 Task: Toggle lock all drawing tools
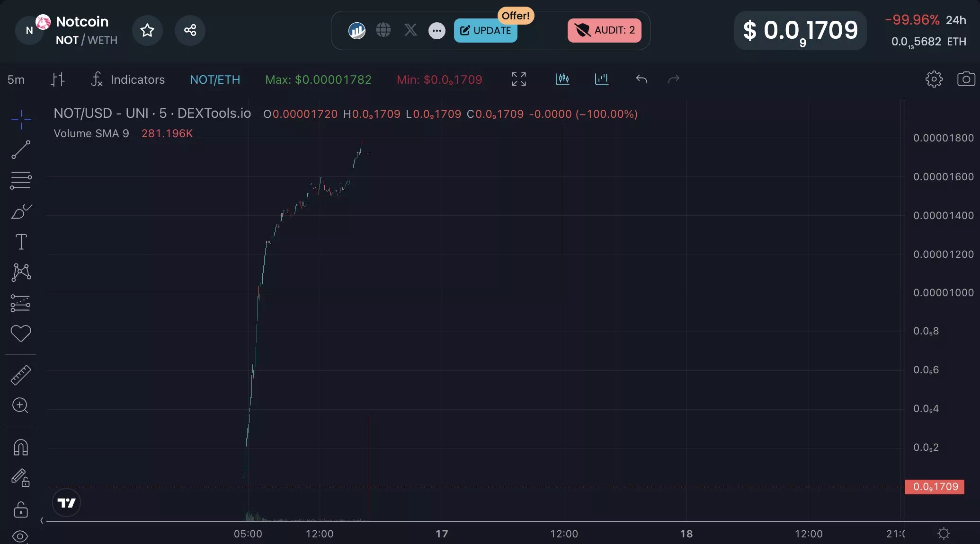pos(21,509)
